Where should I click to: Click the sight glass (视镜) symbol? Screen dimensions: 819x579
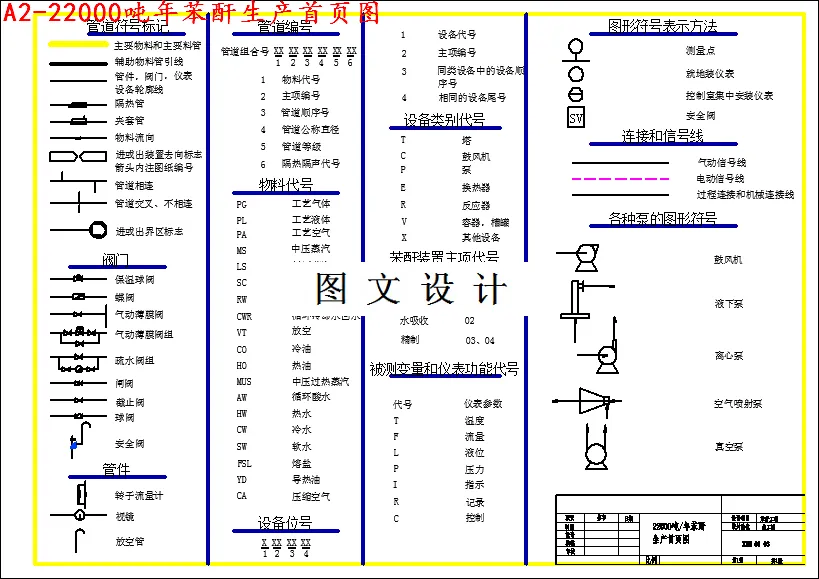pos(80,513)
